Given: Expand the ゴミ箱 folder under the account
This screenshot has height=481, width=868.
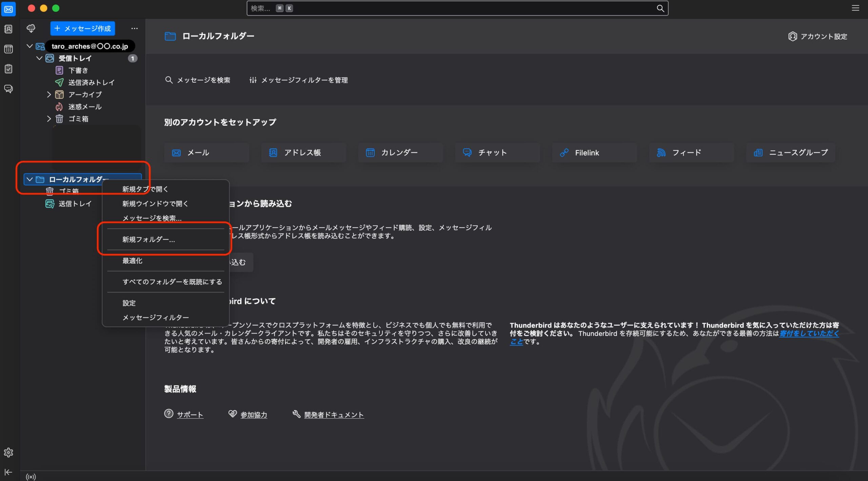Looking at the screenshot, I should coord(48,119).
